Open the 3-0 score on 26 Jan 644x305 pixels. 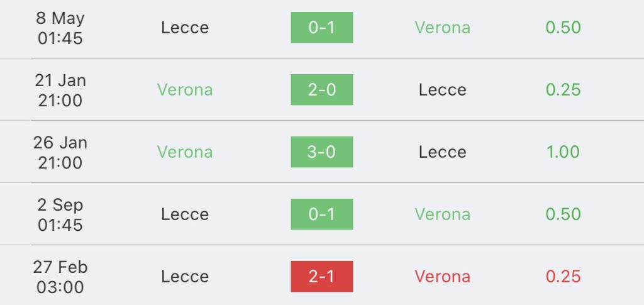[x=321, y=152]
